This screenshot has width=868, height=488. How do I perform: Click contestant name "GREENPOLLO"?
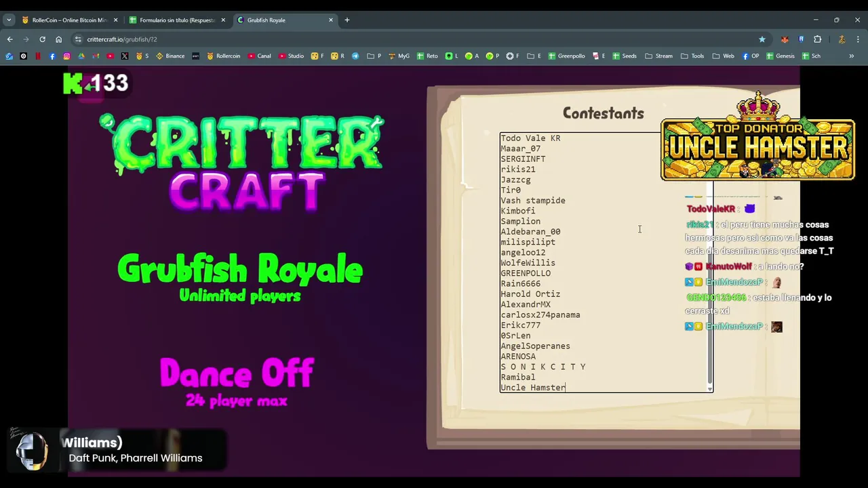(526, 273)
